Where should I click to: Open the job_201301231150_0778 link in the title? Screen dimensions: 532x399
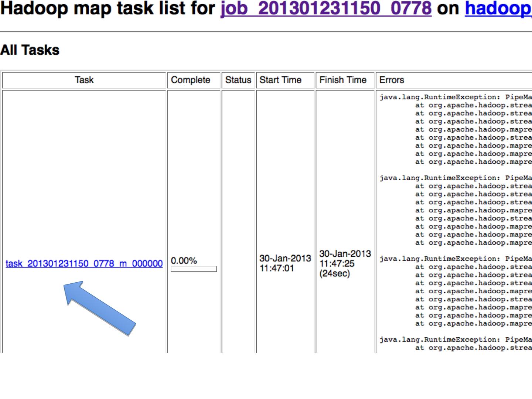click(326, 9)
